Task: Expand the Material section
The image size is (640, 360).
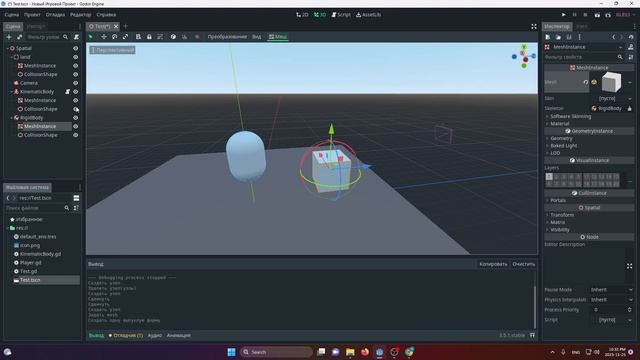Action: click(x=560, y=124)
